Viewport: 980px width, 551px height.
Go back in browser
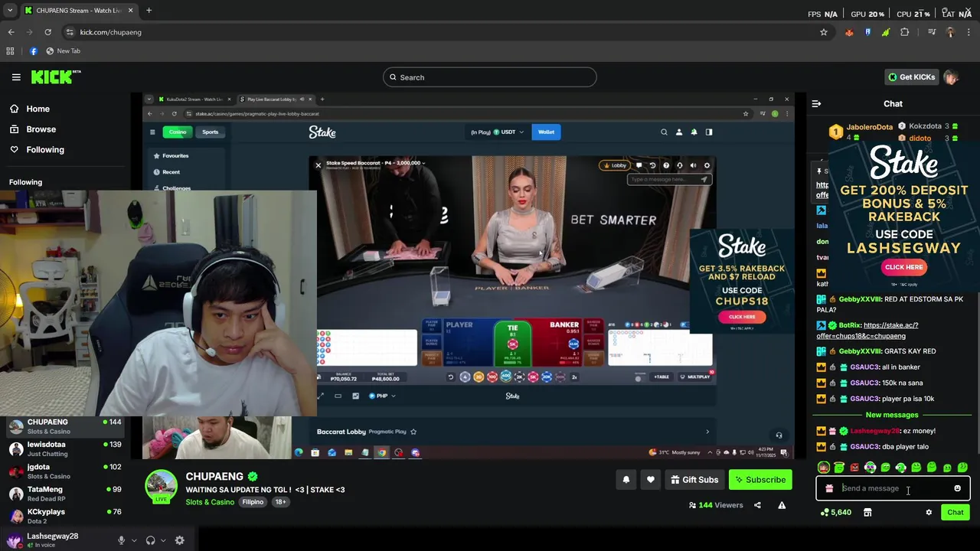tap(11, 32)
